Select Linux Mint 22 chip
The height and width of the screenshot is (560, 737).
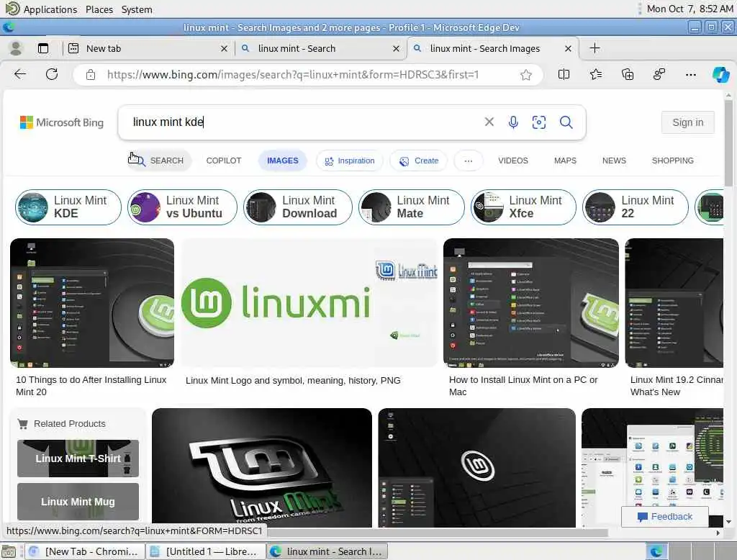click(636, 207)
